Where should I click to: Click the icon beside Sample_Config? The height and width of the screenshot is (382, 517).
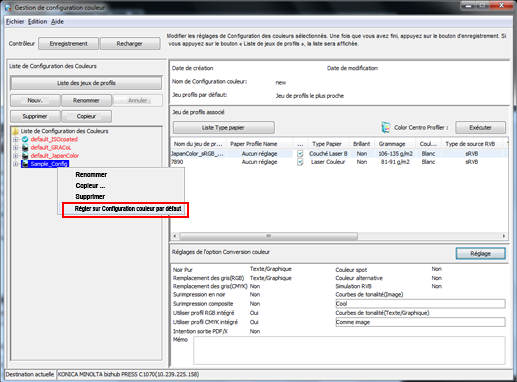[25, 164]
